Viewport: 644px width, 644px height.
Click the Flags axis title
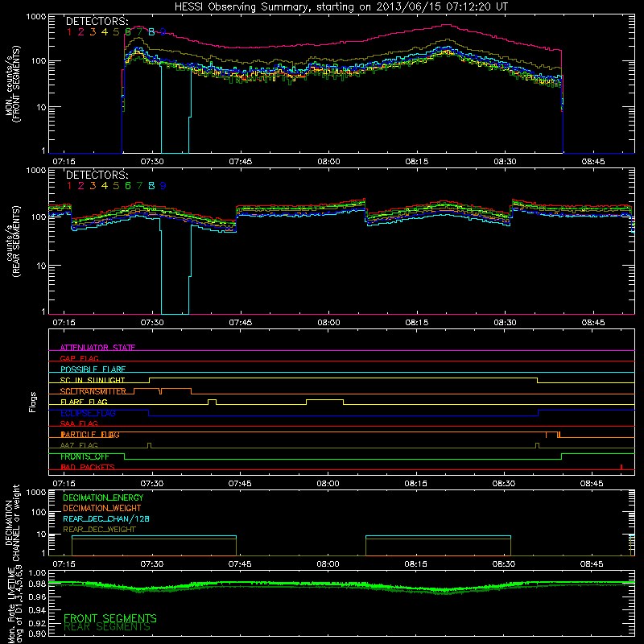33,402
